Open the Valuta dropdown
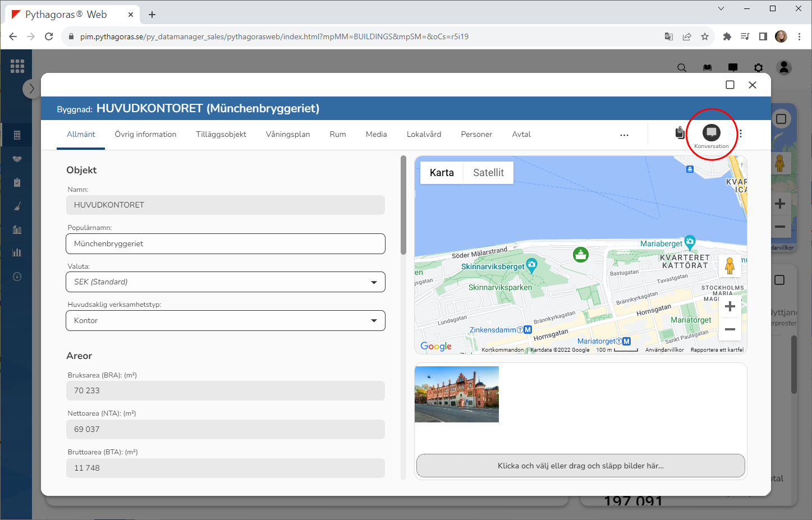The height and width of the screenshot is (520, 812). pos(226,282)
